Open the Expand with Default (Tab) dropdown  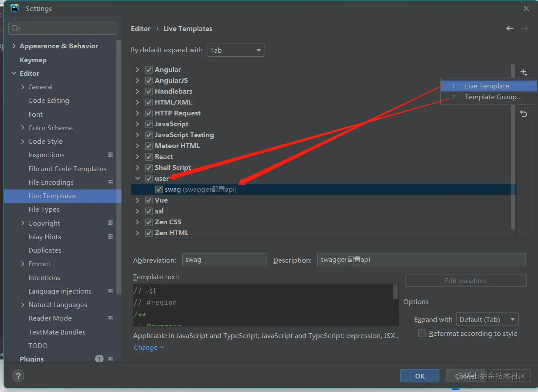pos(487,319)
